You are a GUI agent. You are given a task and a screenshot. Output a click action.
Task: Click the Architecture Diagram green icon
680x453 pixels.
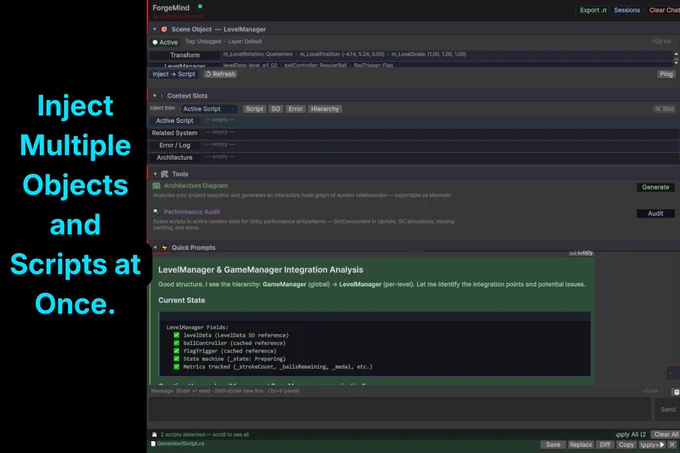tap(156, 186)
